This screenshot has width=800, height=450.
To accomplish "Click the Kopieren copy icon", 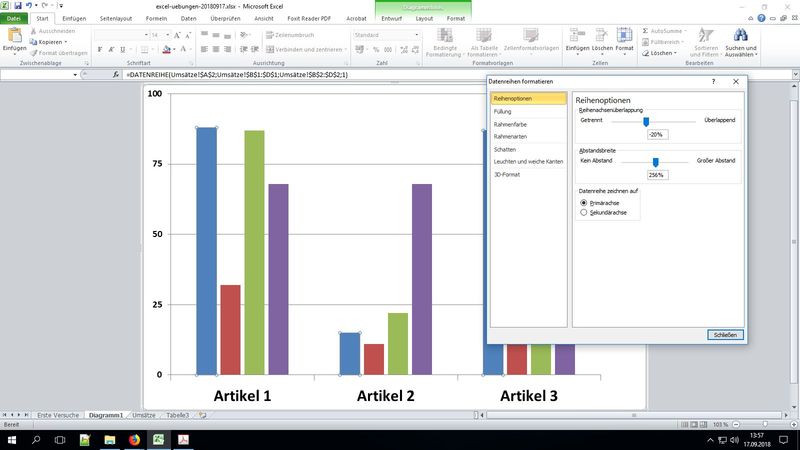I will pos(33,42).
